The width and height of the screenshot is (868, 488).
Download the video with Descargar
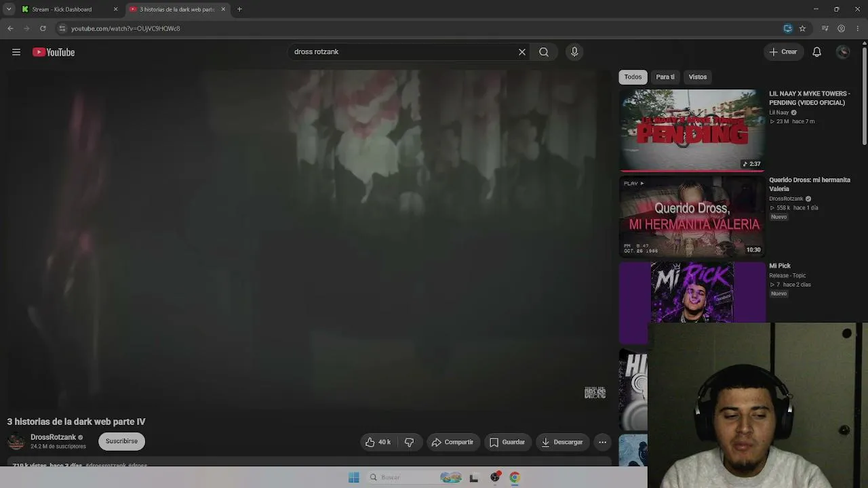pyautogui.click(x=562, y=442)
